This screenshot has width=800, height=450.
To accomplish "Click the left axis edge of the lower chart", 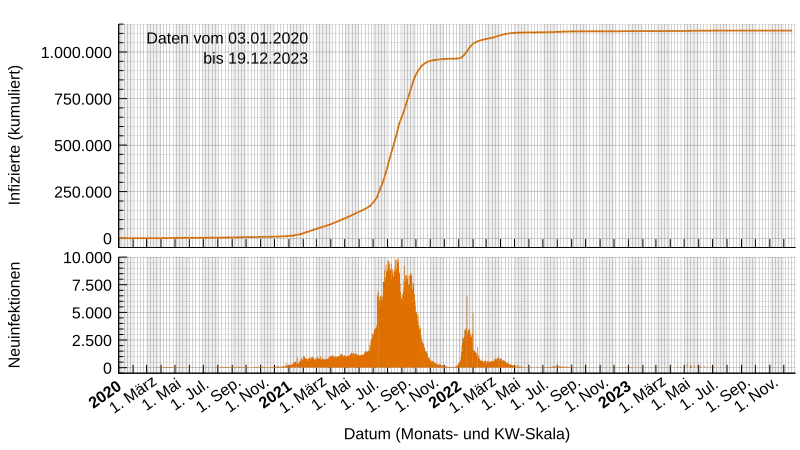I will (121, 313).
